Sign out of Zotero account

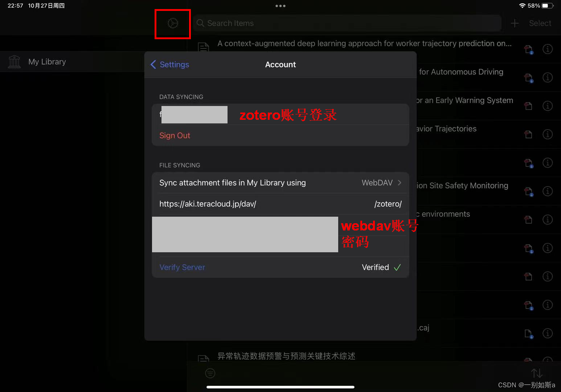point(175,135)
